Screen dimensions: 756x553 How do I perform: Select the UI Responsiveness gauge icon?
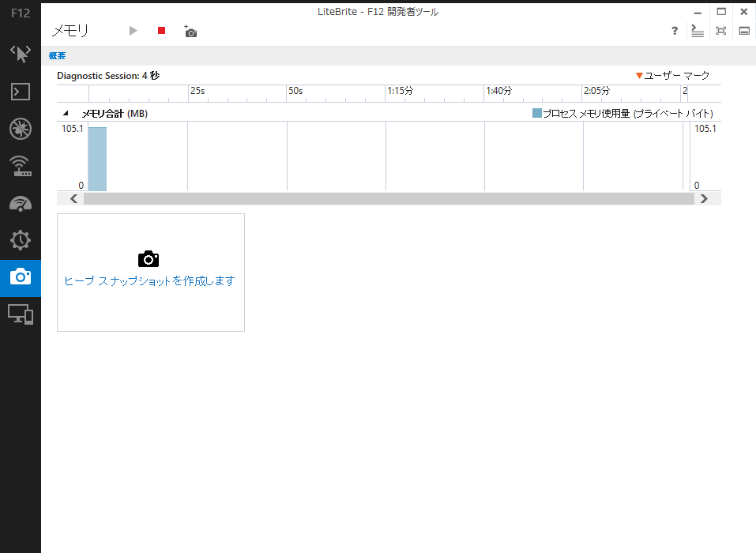(20, 203)
